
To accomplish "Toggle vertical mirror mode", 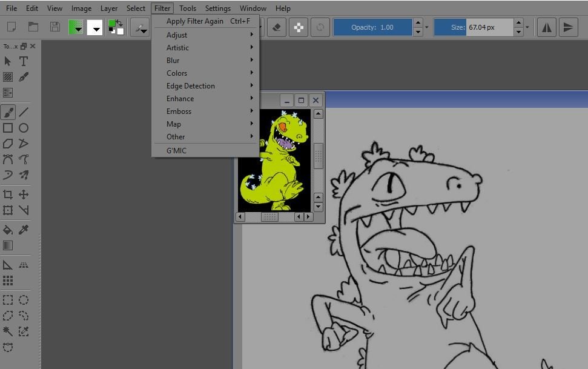I will coord(568,27).
